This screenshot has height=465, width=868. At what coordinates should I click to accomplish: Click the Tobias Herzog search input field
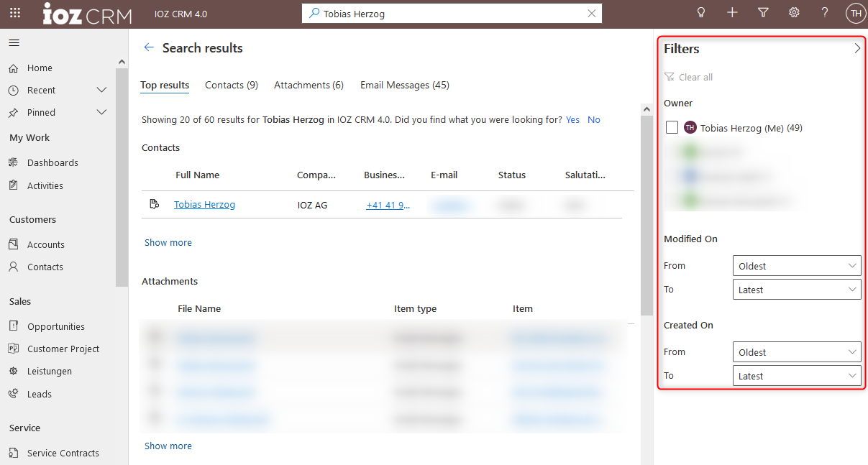(452, 14)
